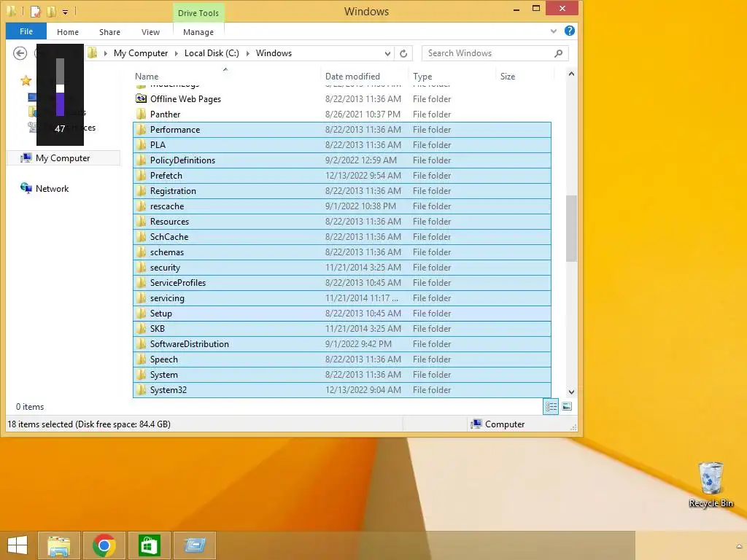Select the schemas folder name
This screenshot has width=747, height=560.
pos(167,252)
